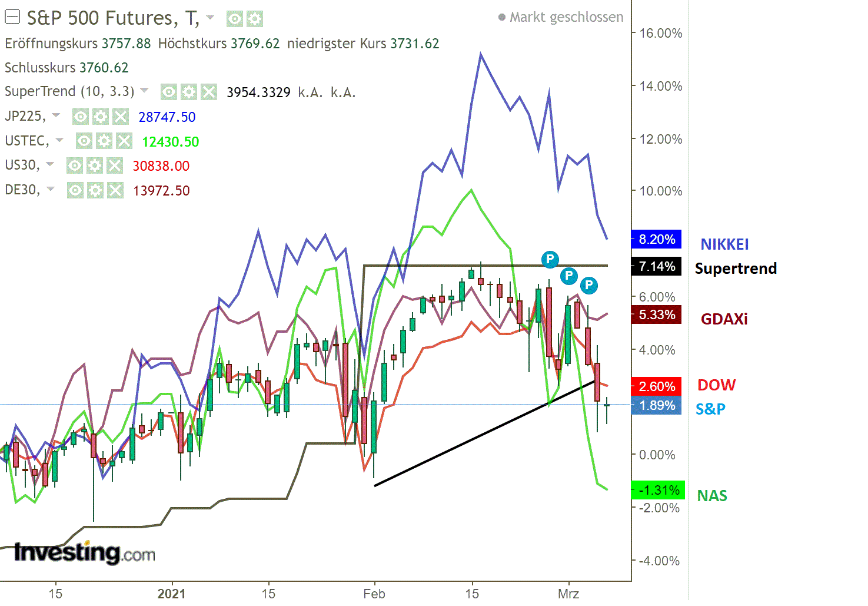Click the JP225 legend name
Viewport: 868px width, 606px height.
coord(25,116)
